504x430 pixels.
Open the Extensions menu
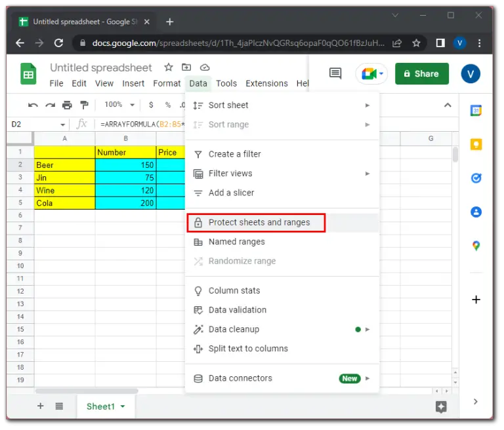[267, 83]
